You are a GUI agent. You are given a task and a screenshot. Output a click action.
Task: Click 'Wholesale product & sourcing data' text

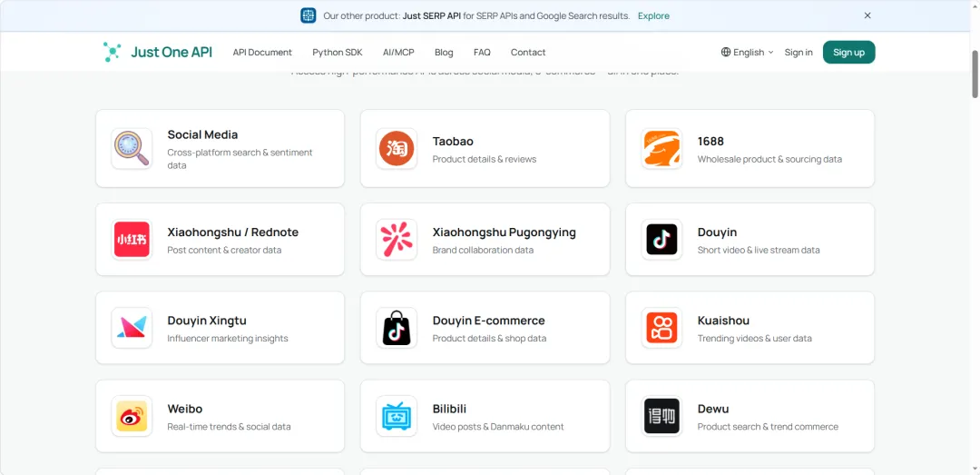[x=770, y=159]
